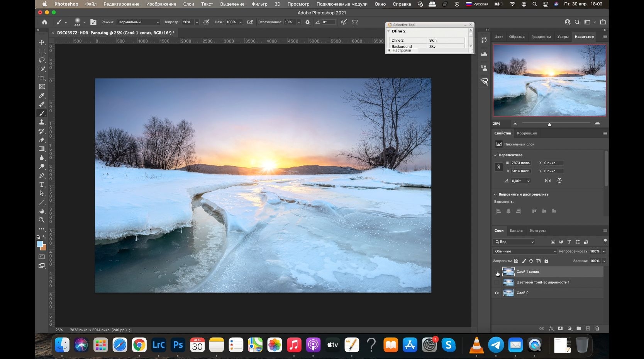Click Skin button in Selective Tool
Viewport: 644px width, 359px height.
(x=446, y=40)
